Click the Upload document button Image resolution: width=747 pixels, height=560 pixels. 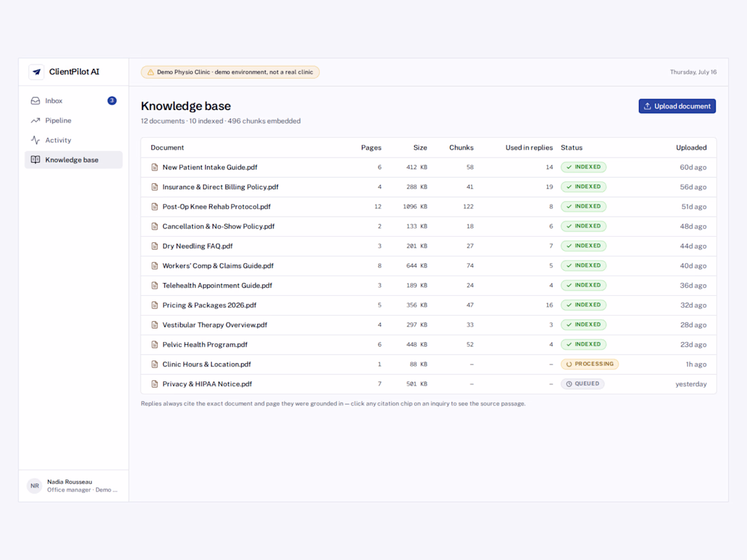coord(677,106)
